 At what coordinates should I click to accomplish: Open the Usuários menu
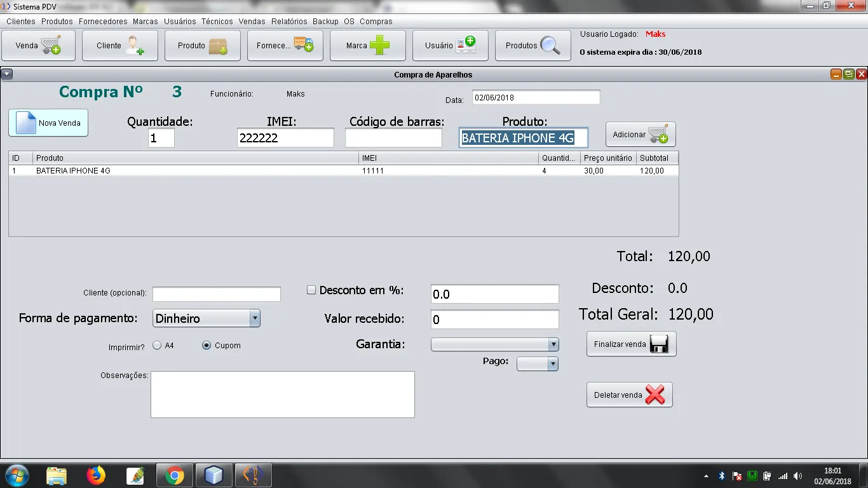coord(180,21)
